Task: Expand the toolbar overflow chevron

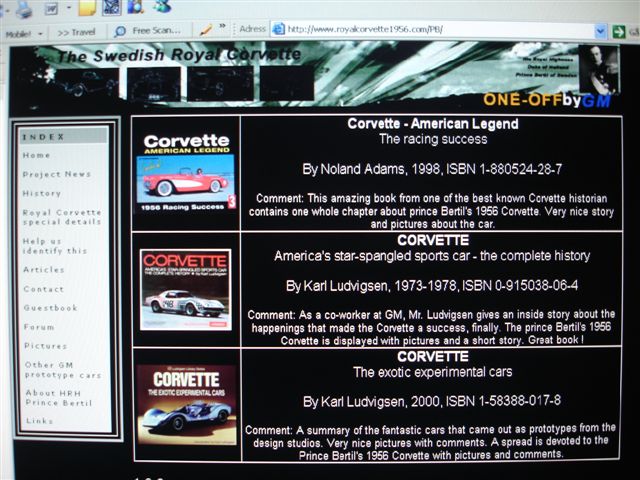Action: [222, 26]
